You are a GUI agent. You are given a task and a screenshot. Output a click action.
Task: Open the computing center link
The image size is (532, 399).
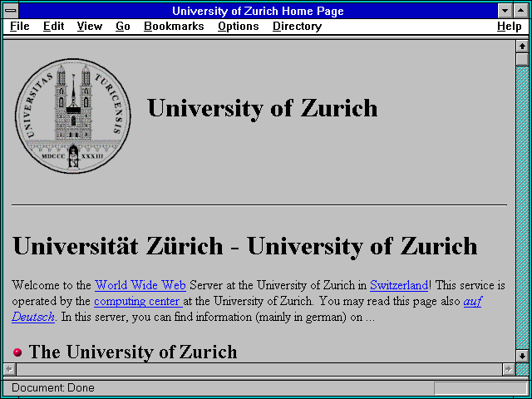click(x=138, y=301)
